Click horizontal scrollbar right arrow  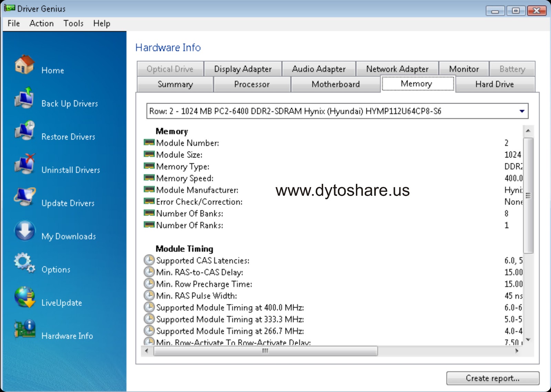tap(517, 351)
